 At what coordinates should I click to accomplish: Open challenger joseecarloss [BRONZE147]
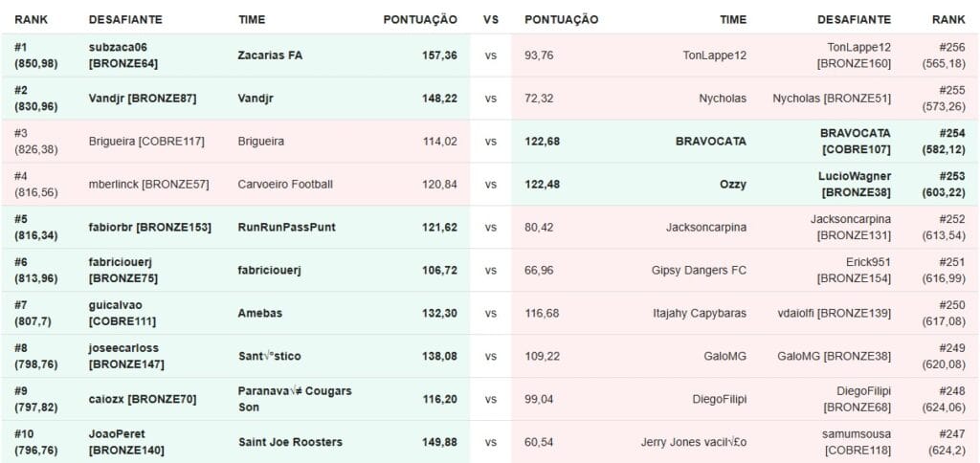[126, 356]
